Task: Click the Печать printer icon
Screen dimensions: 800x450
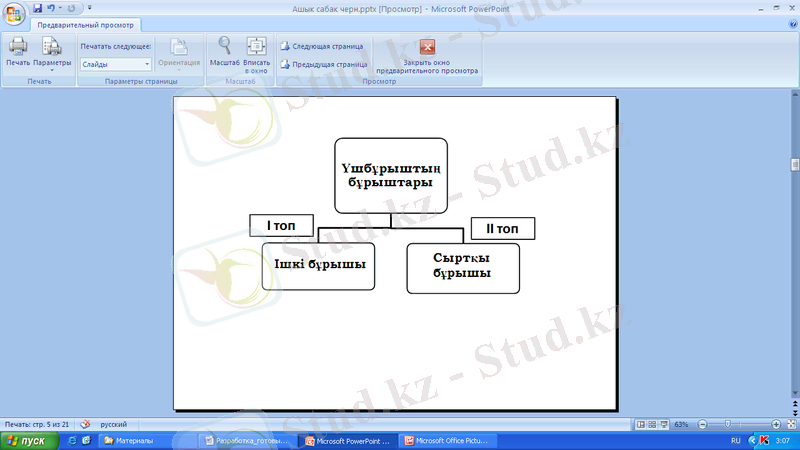Action: pos(17,47)
